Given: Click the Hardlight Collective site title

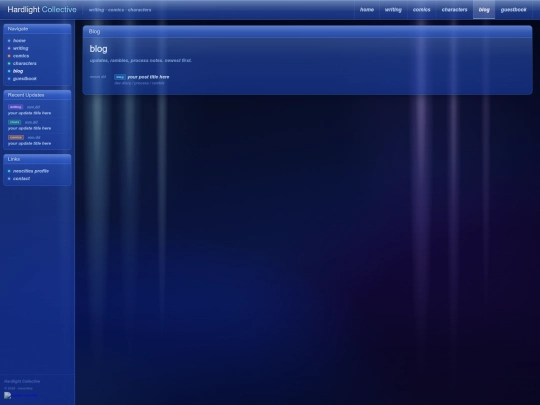Looking at the screenshot, I should click(x=42, y=10).
